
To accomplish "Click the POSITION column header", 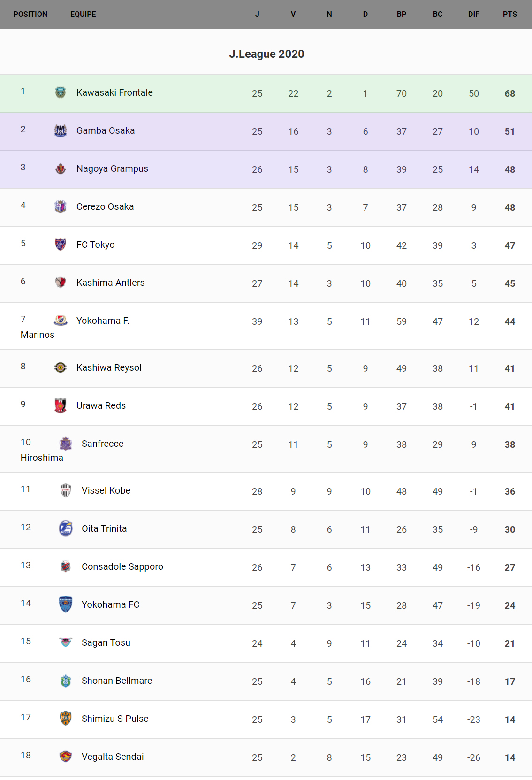I will coord(30,15).
